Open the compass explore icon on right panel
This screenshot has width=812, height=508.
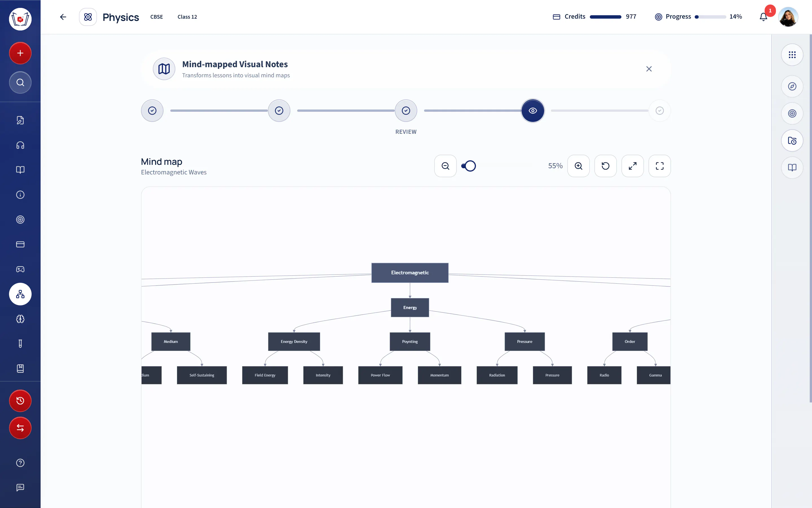tap(792, 86)
